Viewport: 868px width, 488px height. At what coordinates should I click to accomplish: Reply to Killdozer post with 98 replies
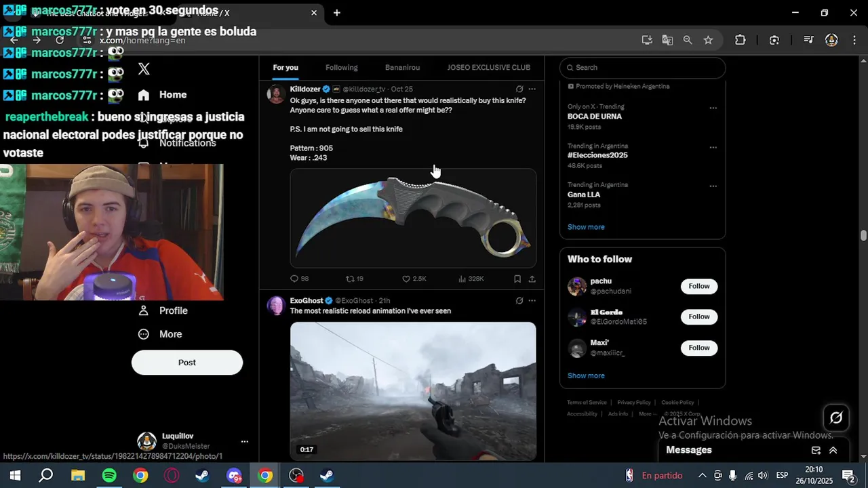pyautogui.click(x=299, y=279)
